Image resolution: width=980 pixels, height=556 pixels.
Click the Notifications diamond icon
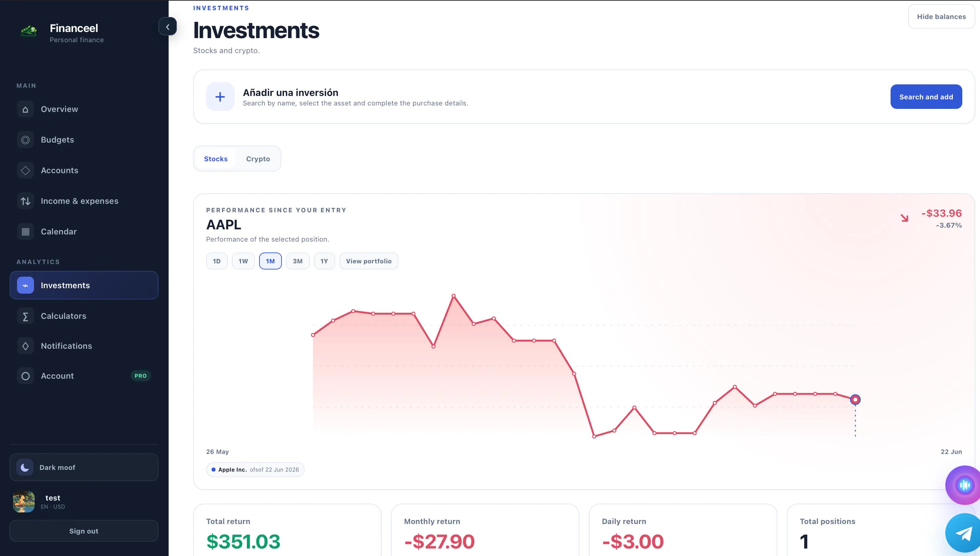pos(25,346)
